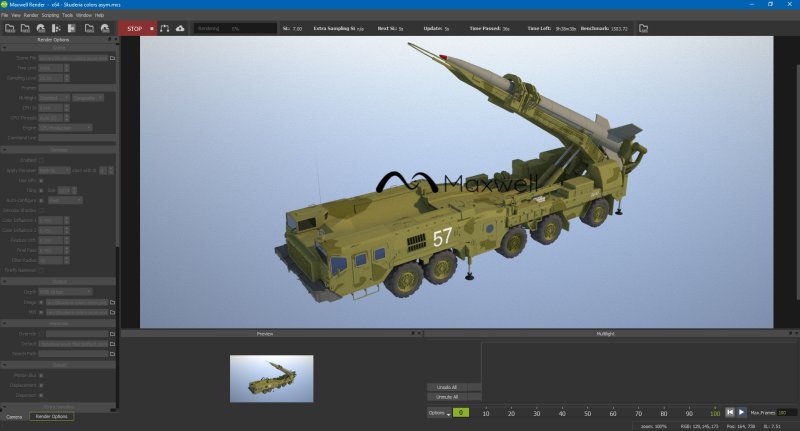The image size is (800, 431).
Task: Toggle the Denoiser Enabled checkbox
Action: (x=41, y=159)
